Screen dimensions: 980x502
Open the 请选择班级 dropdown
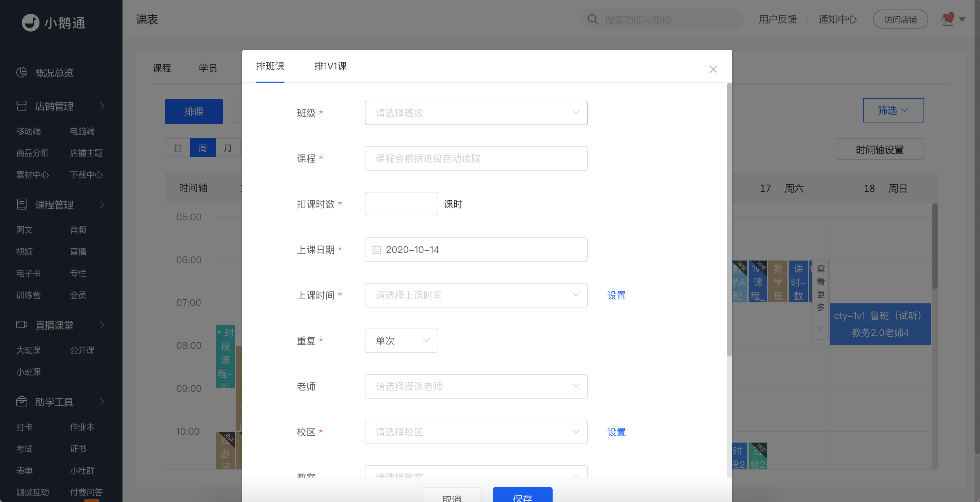coord(476,113)
